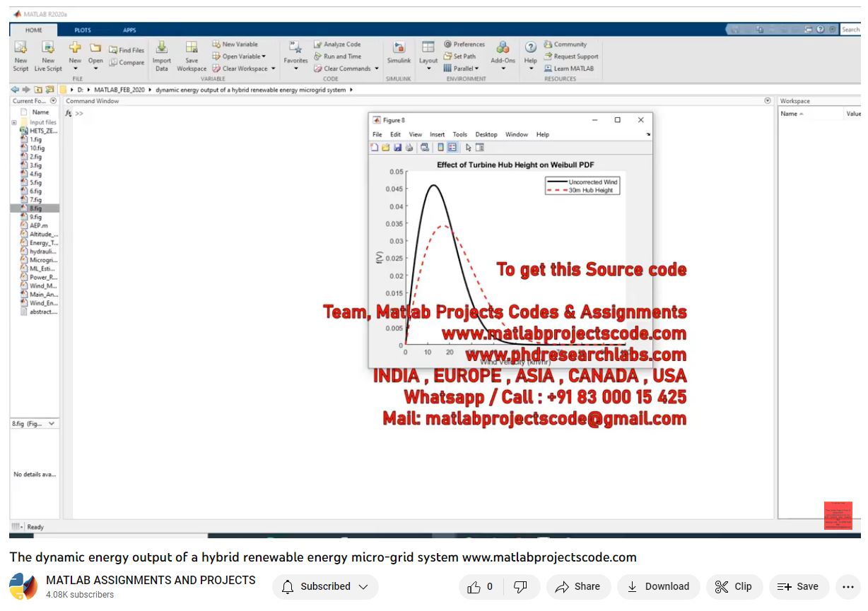Viewport: 868px width, 611px height.
Task: Click the Import Data button
Action: [162, 56]
